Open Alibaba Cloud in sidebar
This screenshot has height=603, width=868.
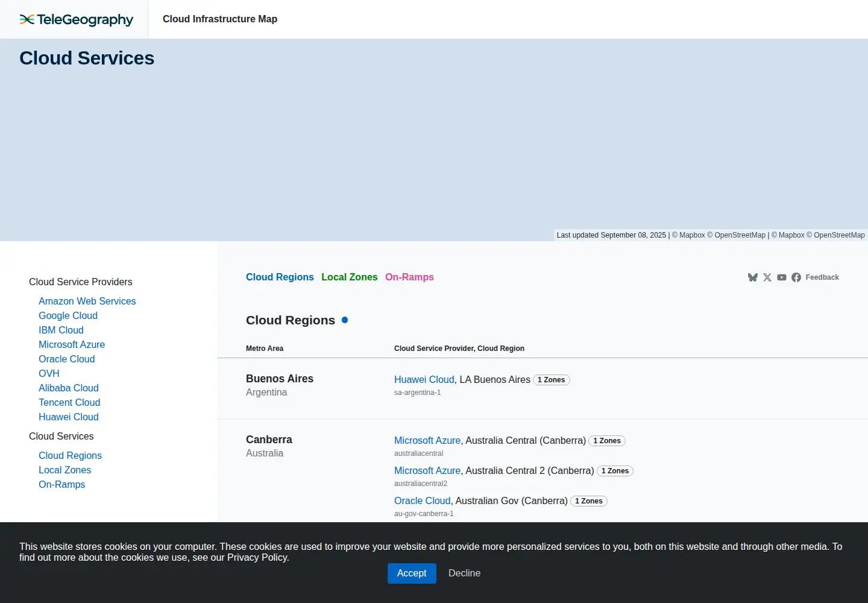tap(69, 388)
